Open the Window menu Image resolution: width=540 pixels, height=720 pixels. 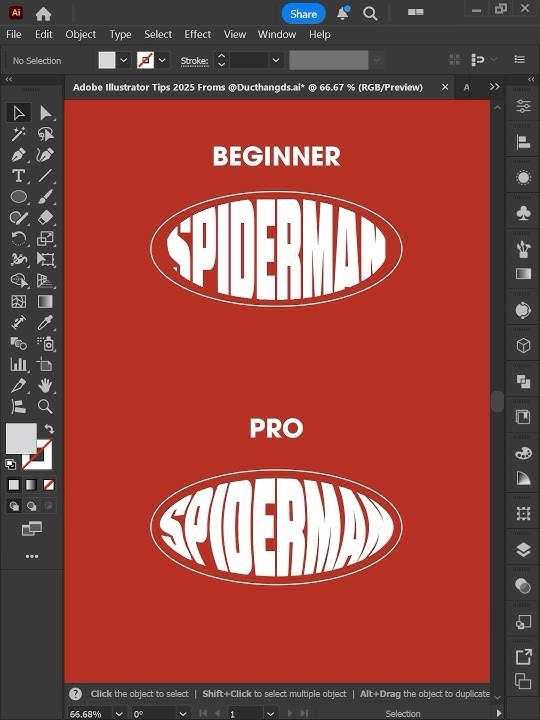pyautogui.click(x=277, y=34)
